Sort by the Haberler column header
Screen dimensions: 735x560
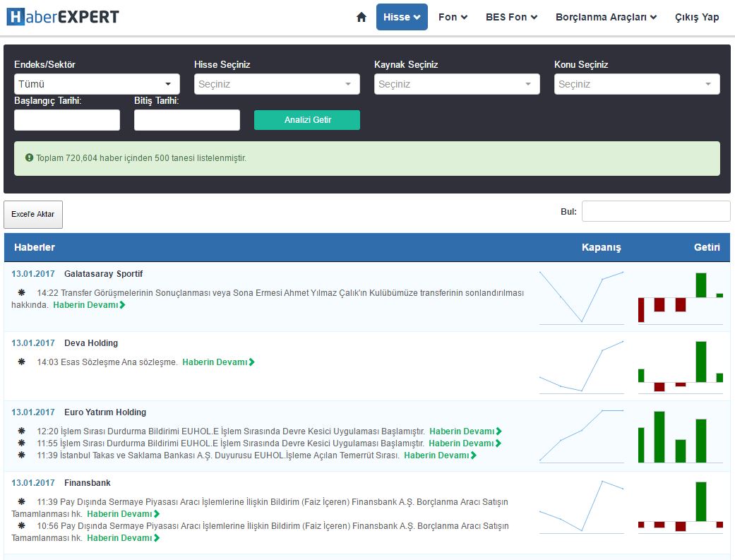34,247
